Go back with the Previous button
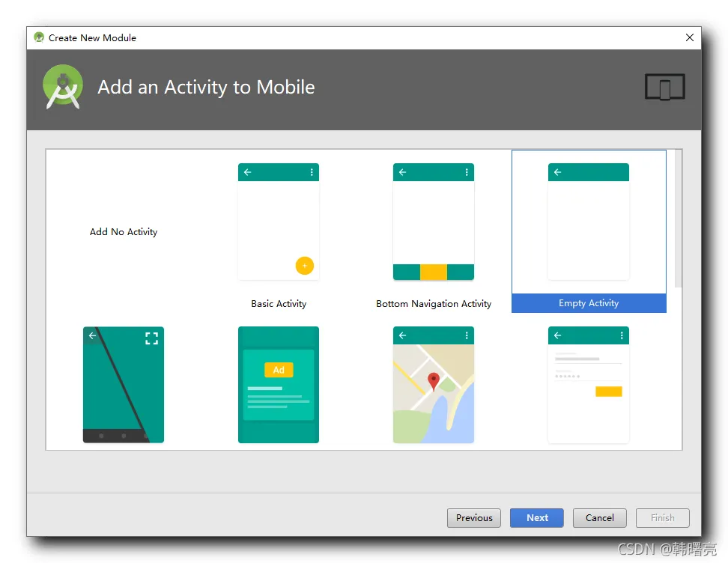This screenshot has height=563, width=728. (x=474, y=518)
